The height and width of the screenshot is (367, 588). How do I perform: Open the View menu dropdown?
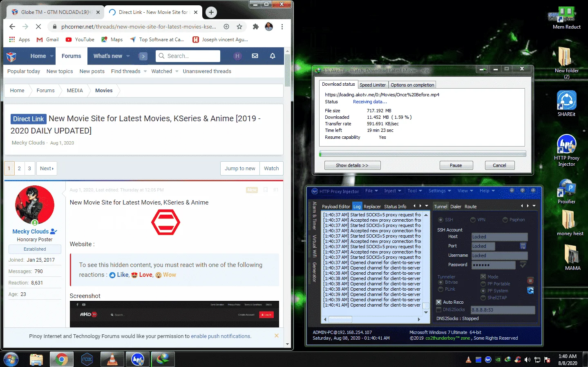coord(465,191)
